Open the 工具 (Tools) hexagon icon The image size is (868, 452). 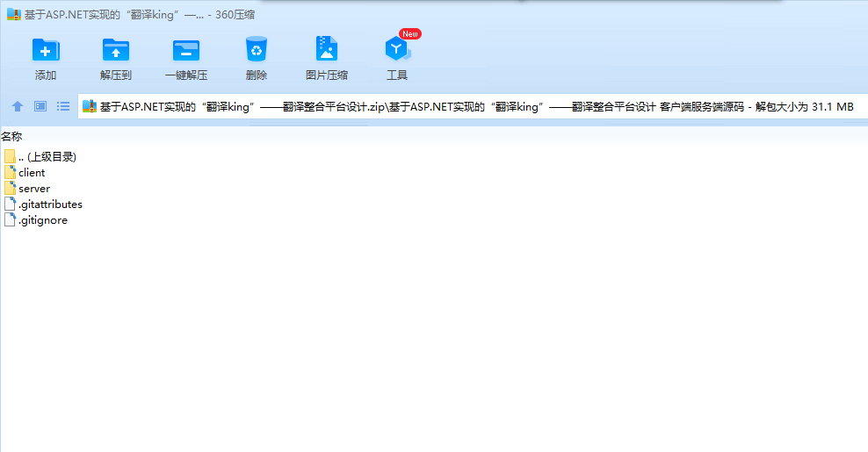(397, 49)
